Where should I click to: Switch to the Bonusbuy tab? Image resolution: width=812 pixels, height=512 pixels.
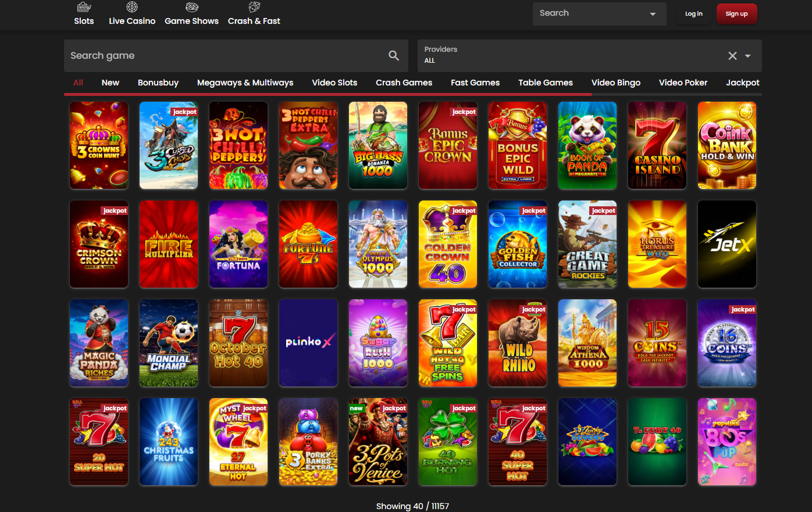point(158,83)
